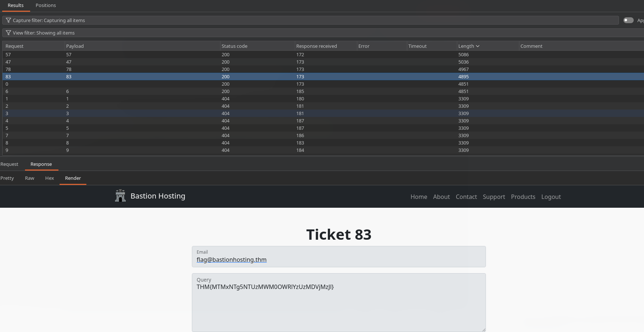Select the Pretty view tab
Image resolution: width=644 pixels, height=332 pixels.
[x=7, y=178]
